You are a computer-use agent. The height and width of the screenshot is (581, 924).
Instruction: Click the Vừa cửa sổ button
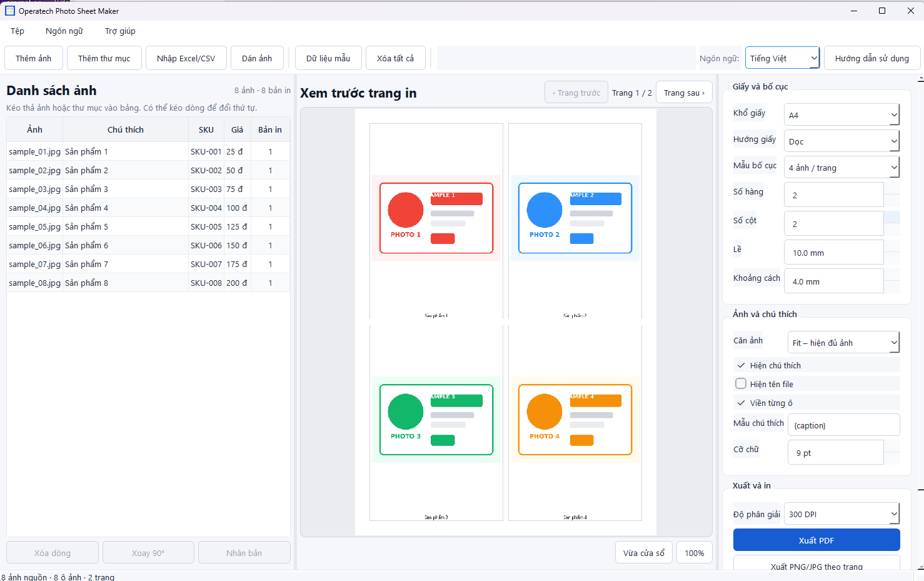pyautogui.click(x=644, y=553)
